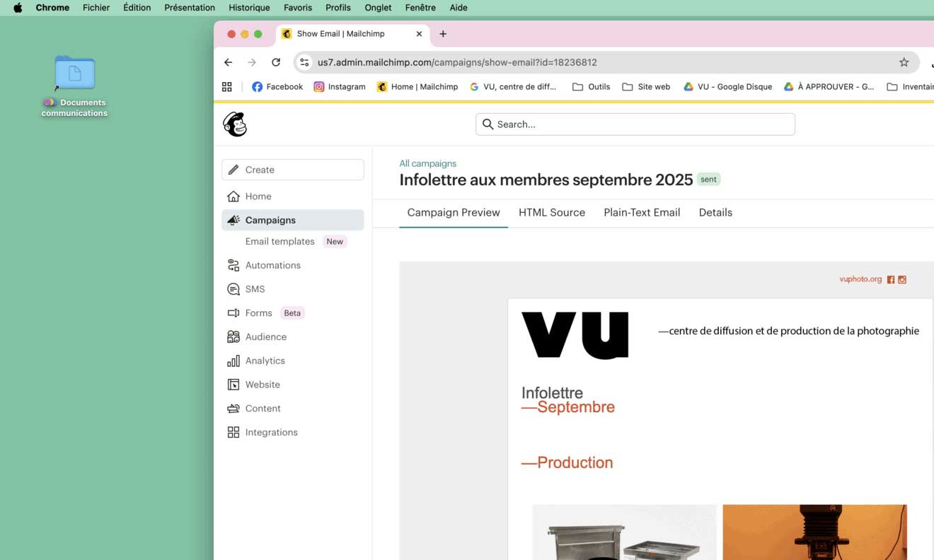This screenshot has height=560, width=934.
Task: Open the Historique menu in menu bar
Action: [x=249, y=8]
